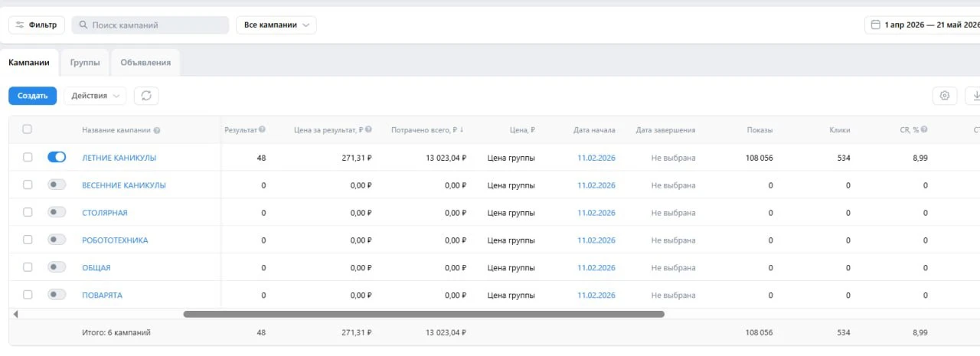This screenshot has width=980, height=356.
Task: Click the left arrow of horizontal scrollbar
Action: (15, 314)
